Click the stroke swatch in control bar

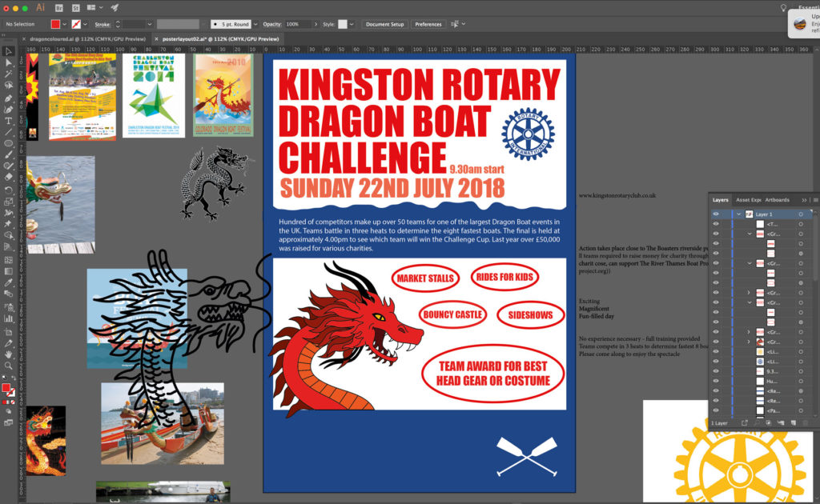point(76,24)
